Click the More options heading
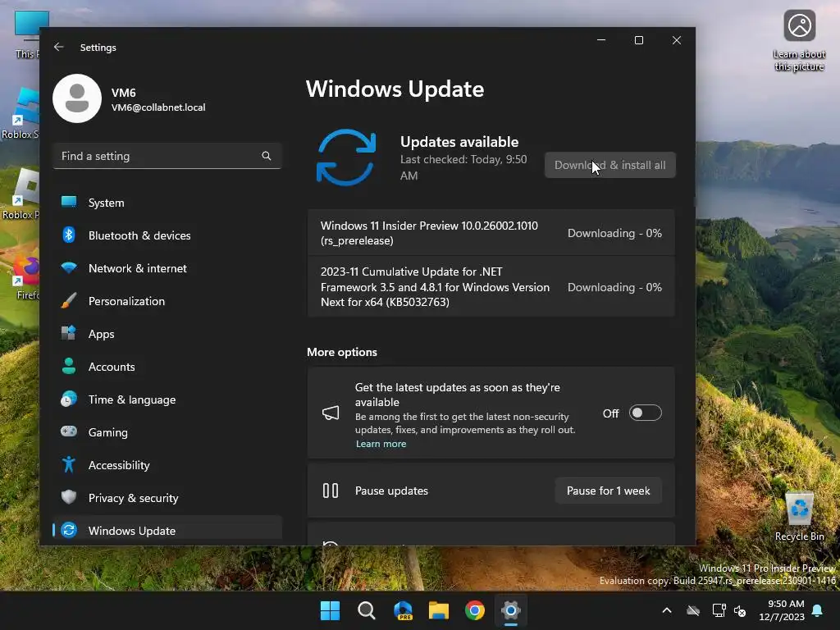Screen dimensions: 840x630 point(342,352)
